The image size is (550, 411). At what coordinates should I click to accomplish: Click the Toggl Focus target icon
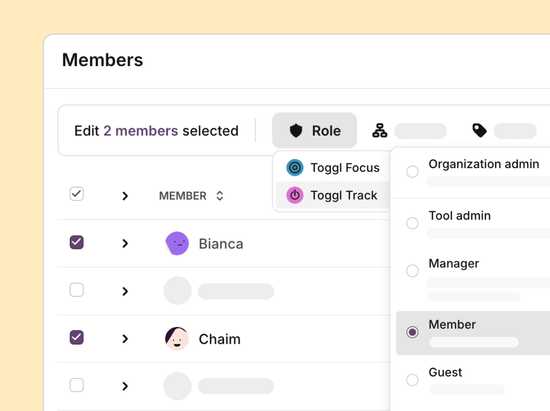click(295, 168)
